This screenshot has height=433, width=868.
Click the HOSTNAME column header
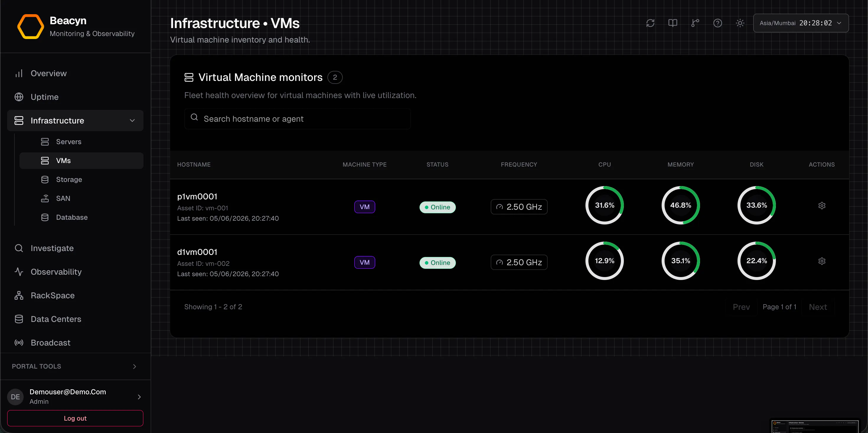(x=194, y=165)
